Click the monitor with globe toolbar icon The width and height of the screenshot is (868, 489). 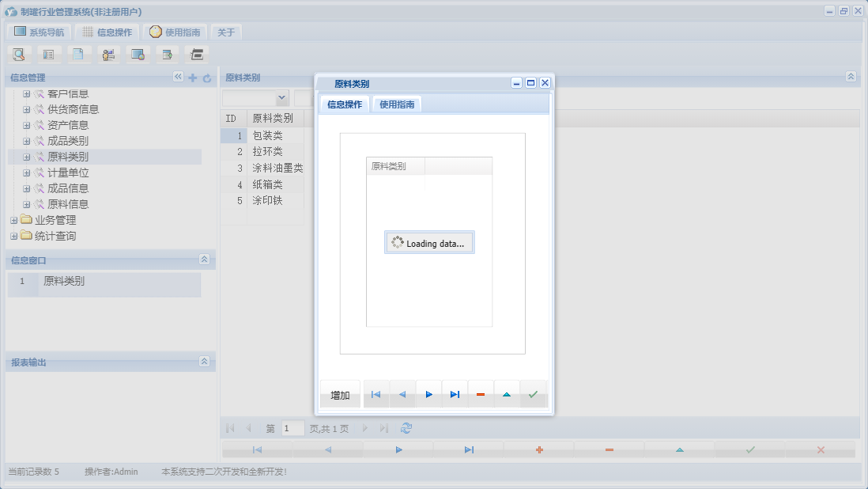[138, 55]
